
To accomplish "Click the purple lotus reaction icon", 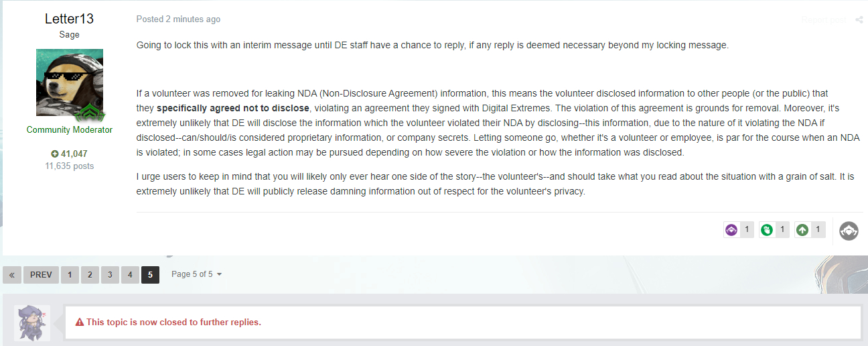I will tap(731, 230).
